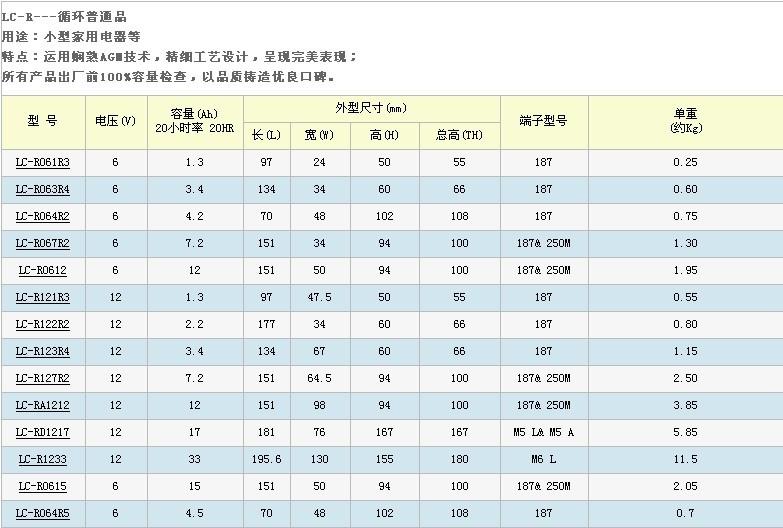Open the LC-R064R5 model link
The image size is (783, 528).
pyautogui.click(x=42, y=513)
